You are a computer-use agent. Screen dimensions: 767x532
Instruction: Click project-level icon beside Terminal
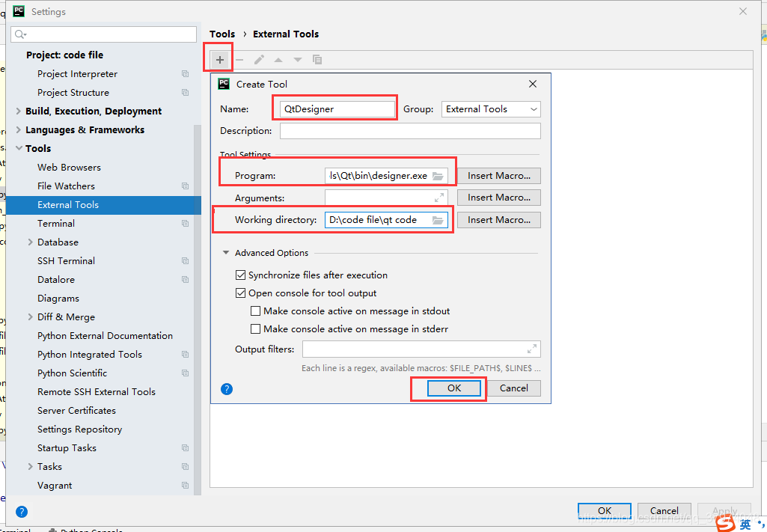point(185,224)
